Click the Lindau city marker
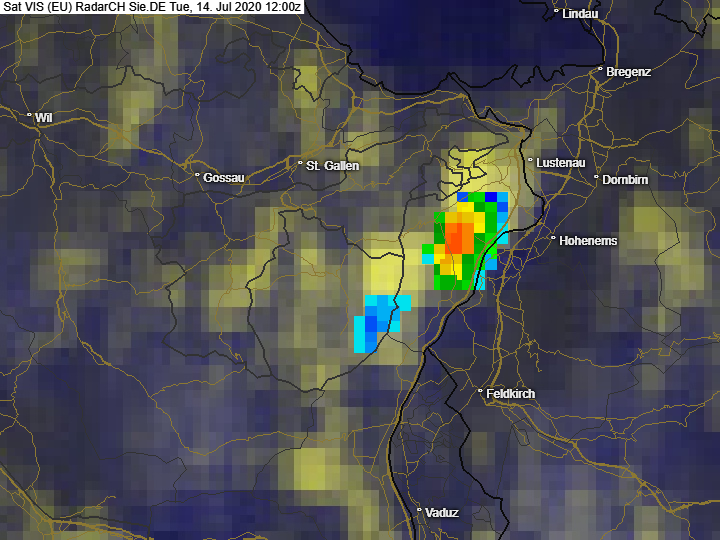 [556, 11]
